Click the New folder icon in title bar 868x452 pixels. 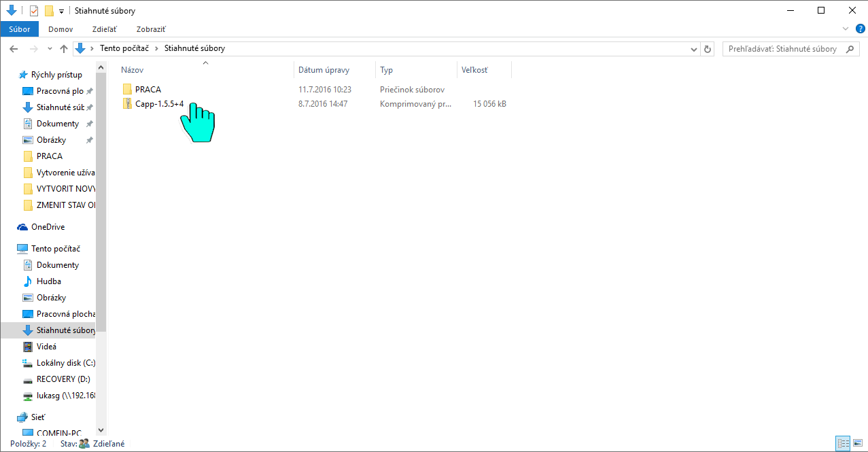(49, 11)
